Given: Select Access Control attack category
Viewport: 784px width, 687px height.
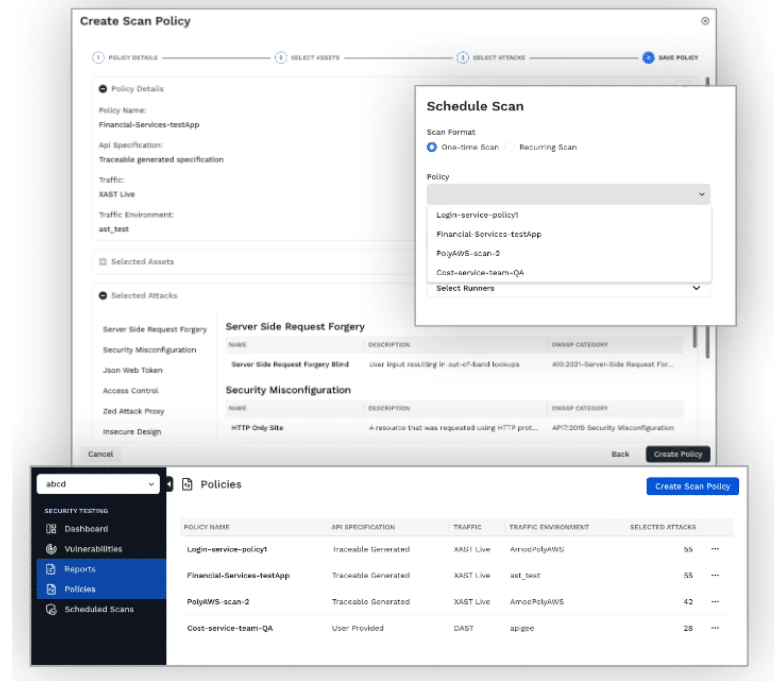Looking at the screenshot, I should click(130, 390).
